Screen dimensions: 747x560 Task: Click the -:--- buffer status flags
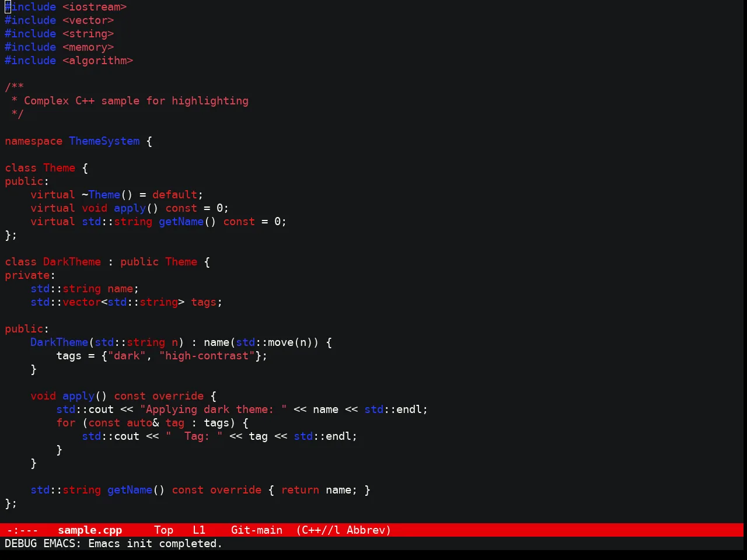pos(22,530)
